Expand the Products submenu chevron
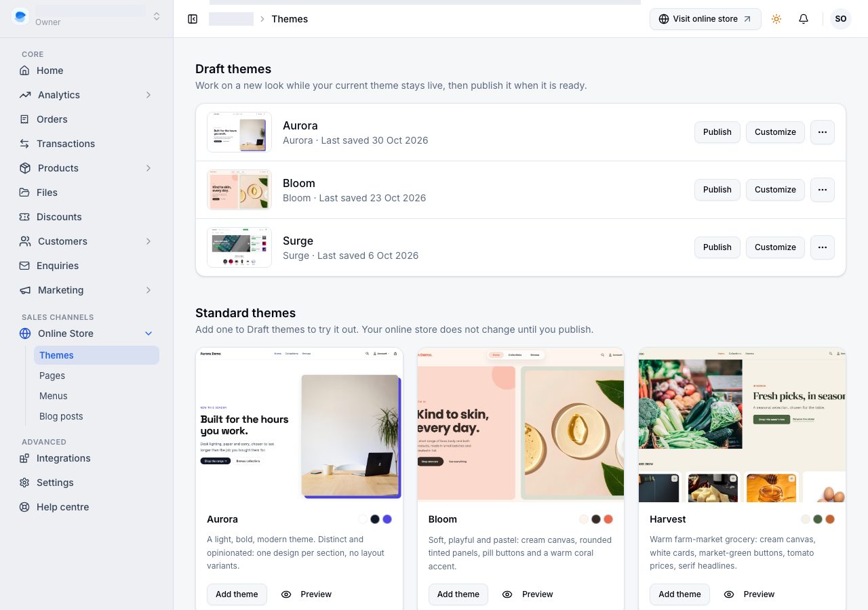 (149, 168)
